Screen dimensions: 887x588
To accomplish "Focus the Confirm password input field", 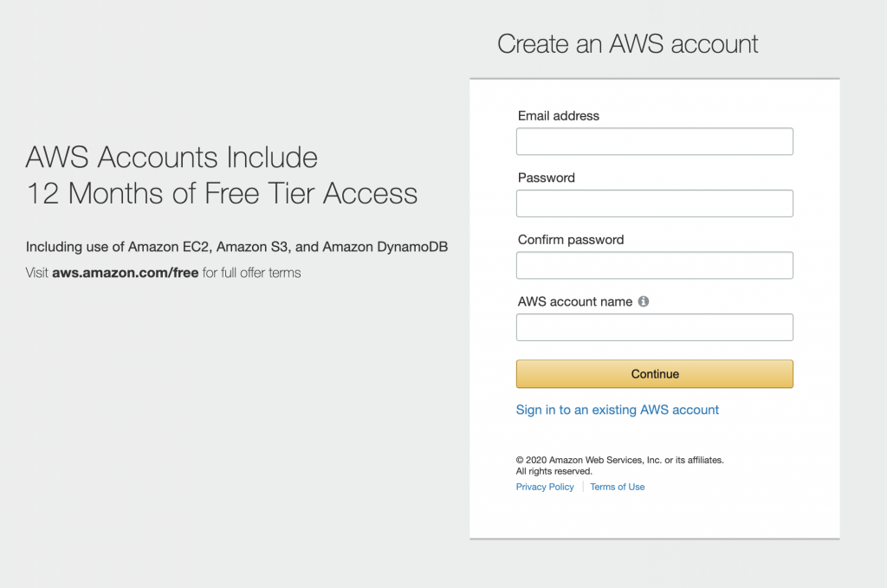I will [x=654, y=265].
